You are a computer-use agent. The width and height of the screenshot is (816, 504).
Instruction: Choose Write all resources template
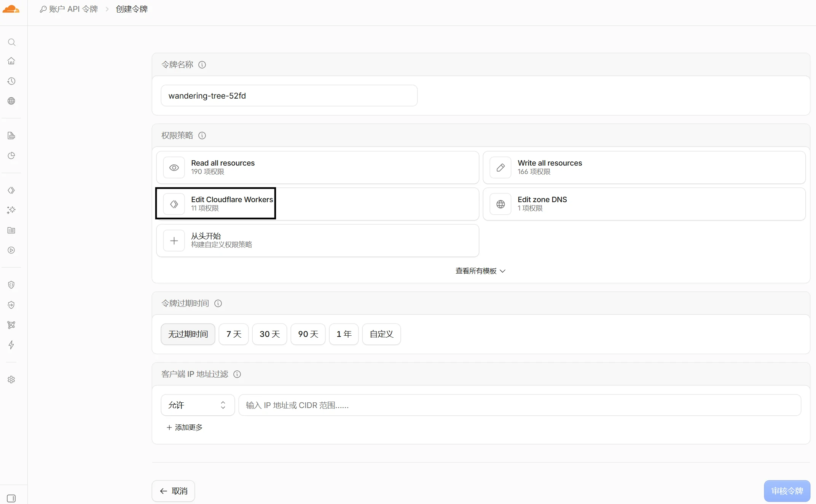tap(644, 167)
